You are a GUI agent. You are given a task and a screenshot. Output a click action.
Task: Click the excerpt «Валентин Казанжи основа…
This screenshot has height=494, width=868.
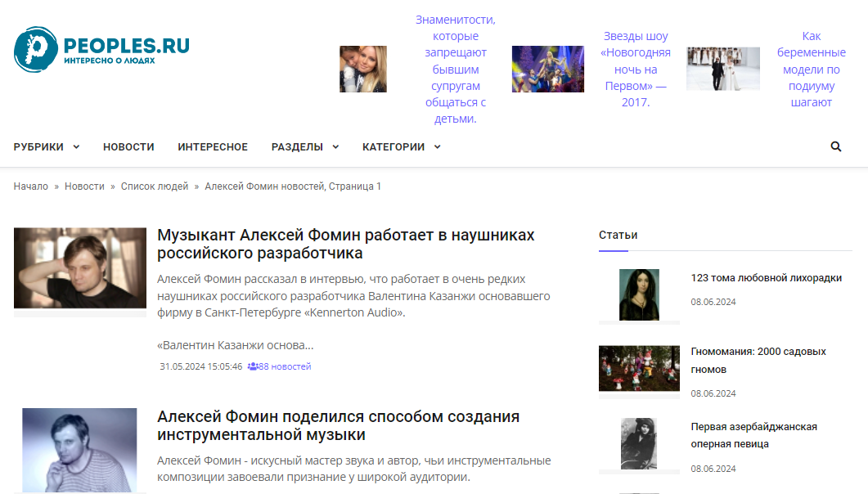click(236, 345)
